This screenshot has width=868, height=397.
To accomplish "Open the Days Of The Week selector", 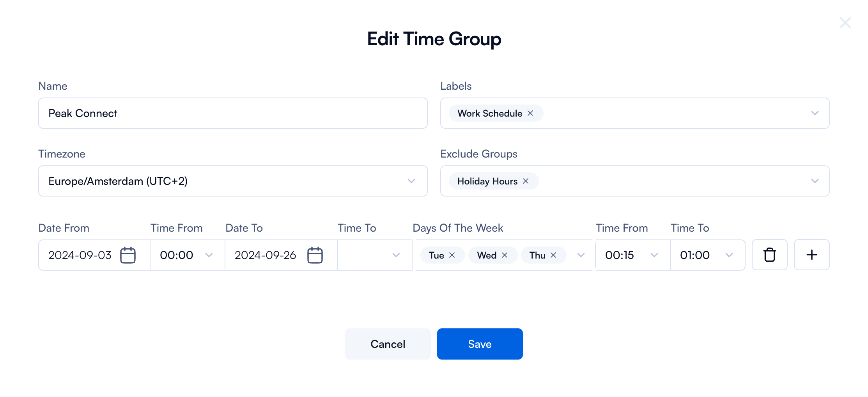I will tap(581, 255).
